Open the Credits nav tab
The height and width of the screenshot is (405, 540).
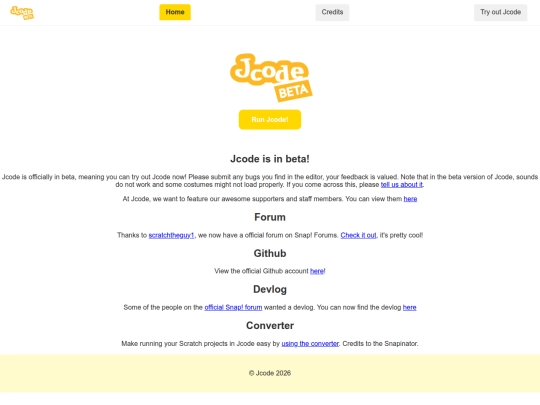coord(332,12)
